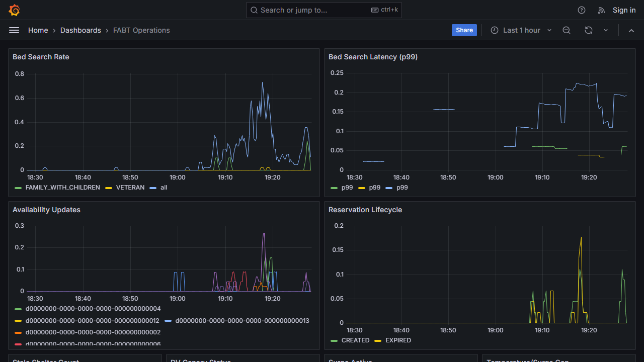Navigate to Dashboards via the breadcrumb
Screen dimensions: 644x362
pyautogui.click(x=80, y=30)
